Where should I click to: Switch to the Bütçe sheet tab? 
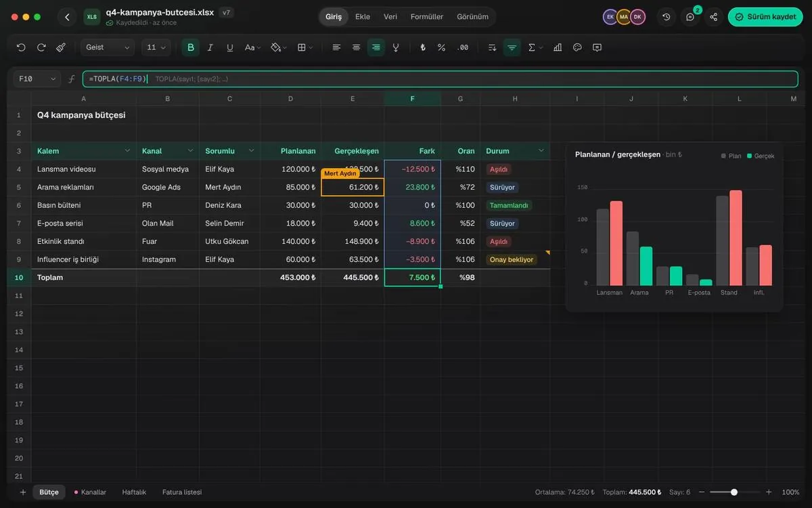(x=49, y=492)
